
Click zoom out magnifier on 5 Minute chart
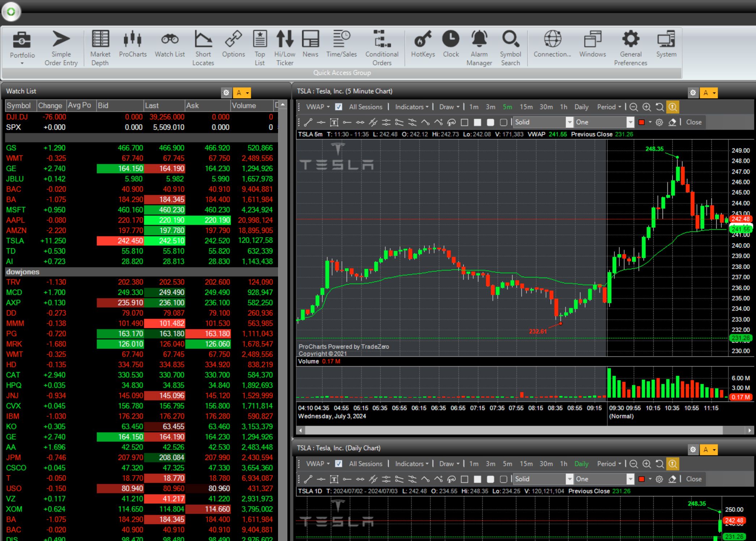pos(633,107)
